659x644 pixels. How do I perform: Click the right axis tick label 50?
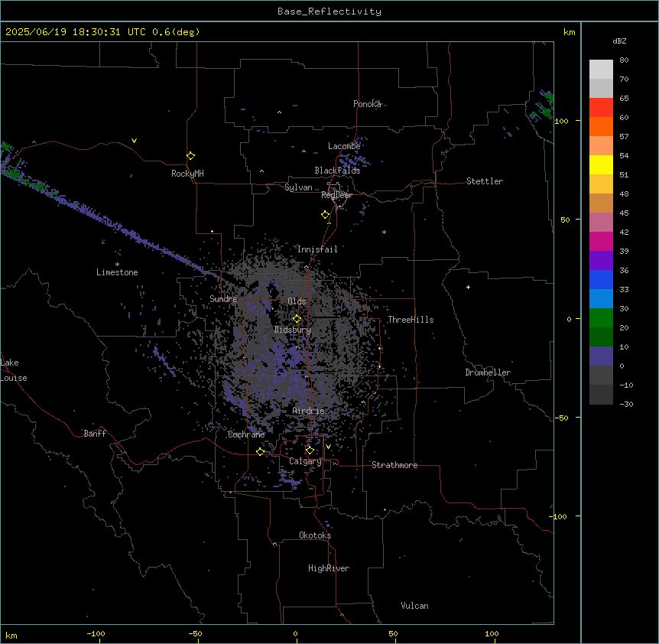tap(565, 220)
